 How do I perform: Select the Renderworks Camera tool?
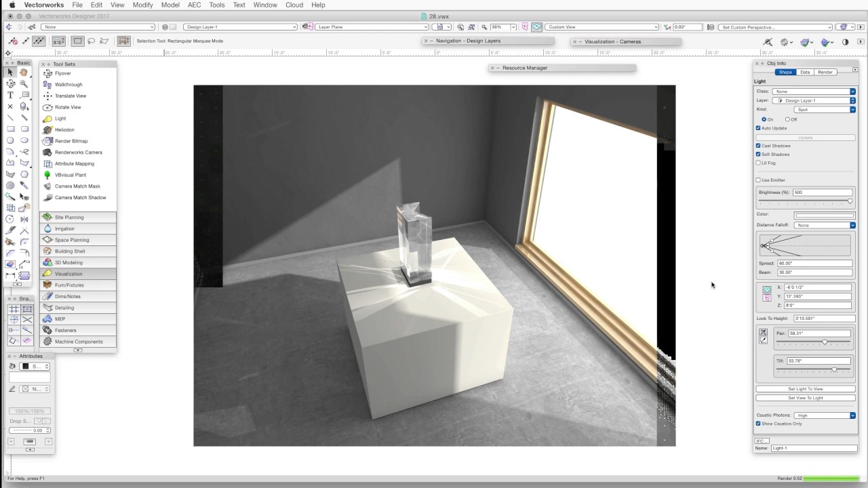78,152
